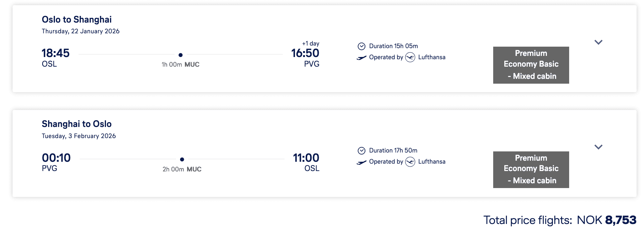Click the Shanghai to Oslo heading
The height and width of the screenshot is (231, 644).
pos(77,124)
